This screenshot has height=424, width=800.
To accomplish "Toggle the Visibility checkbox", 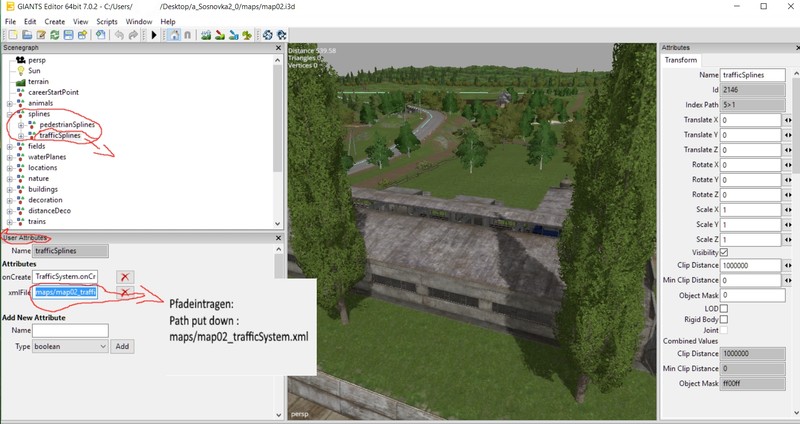I will [724, 251].
